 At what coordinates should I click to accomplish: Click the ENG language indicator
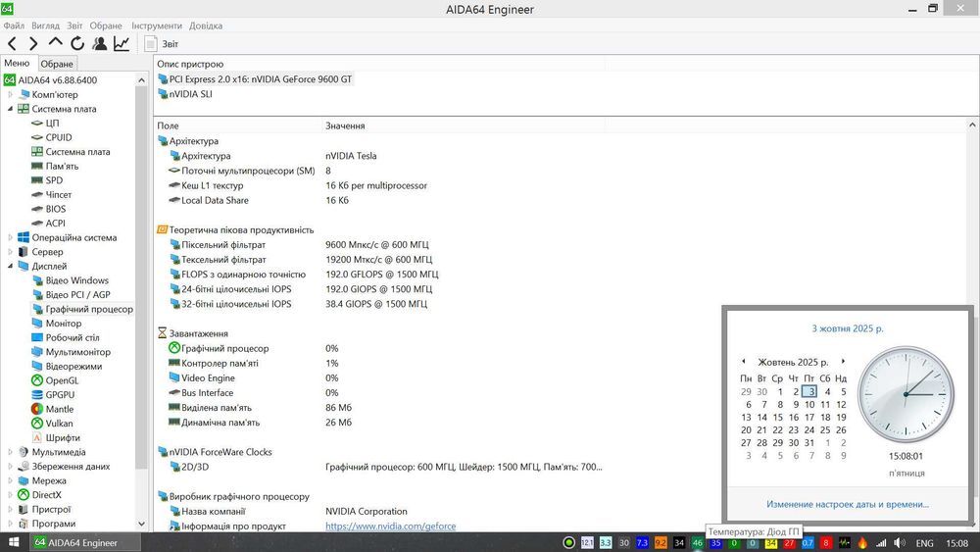click(924, 543)
